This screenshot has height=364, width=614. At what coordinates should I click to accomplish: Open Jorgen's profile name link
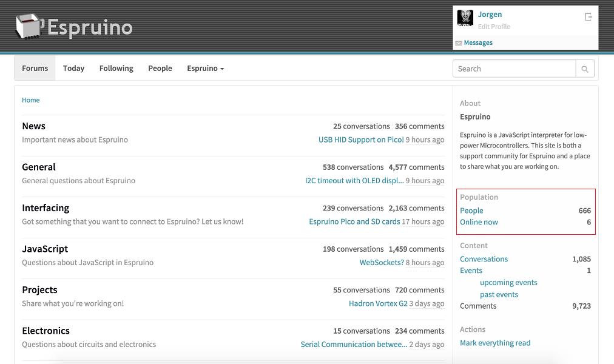[x=490, y=15]
